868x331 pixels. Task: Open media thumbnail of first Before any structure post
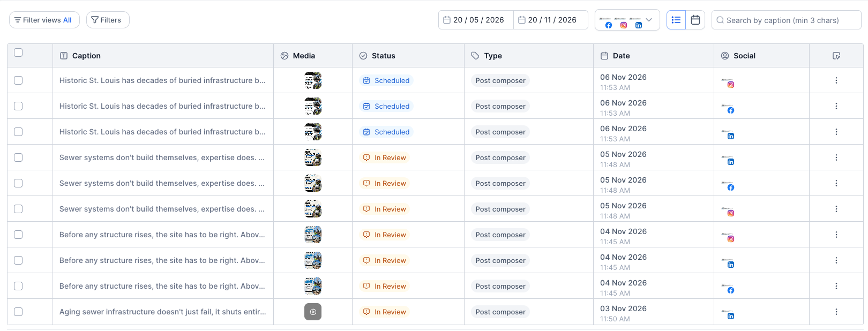[x=313, y=235]
